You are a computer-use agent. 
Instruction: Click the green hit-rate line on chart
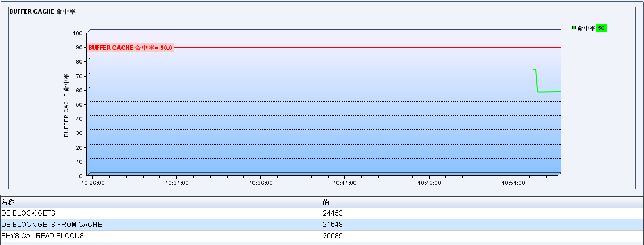pos(548,91)
